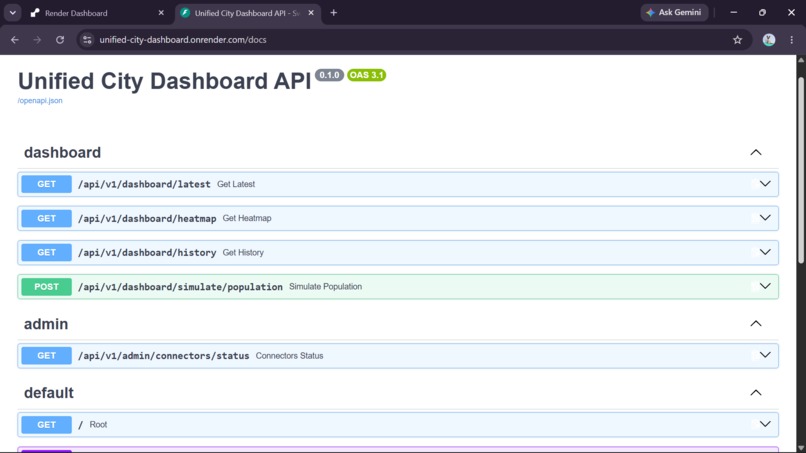Image resolution: width=806 pixels, height=453 pixels.
Task: Restore down the browser window
Action: 762,12
